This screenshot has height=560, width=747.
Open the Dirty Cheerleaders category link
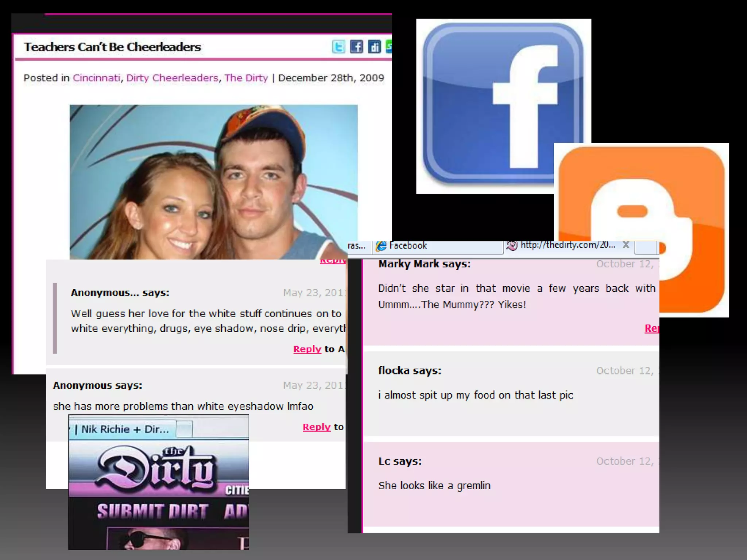point(172,78)
